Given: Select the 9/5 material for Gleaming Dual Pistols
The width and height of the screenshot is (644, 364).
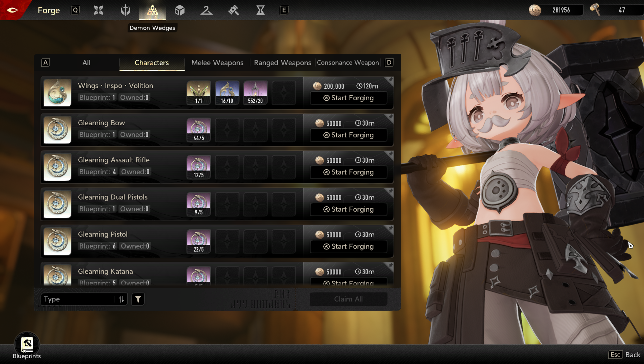Looking at the screenshot, I should (199, 204).
